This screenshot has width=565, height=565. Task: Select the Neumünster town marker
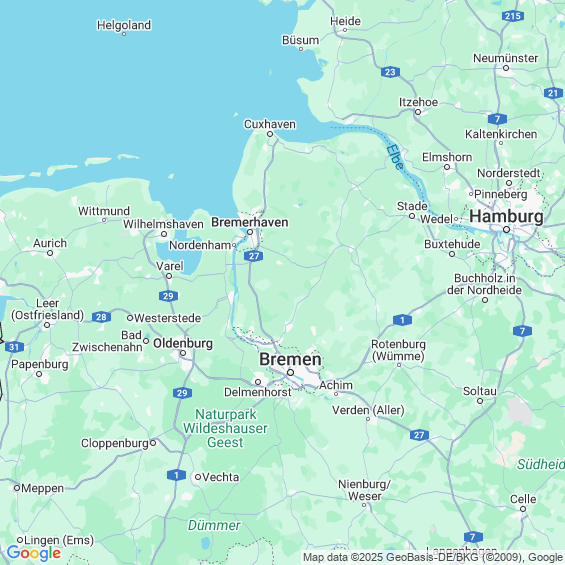506,68
